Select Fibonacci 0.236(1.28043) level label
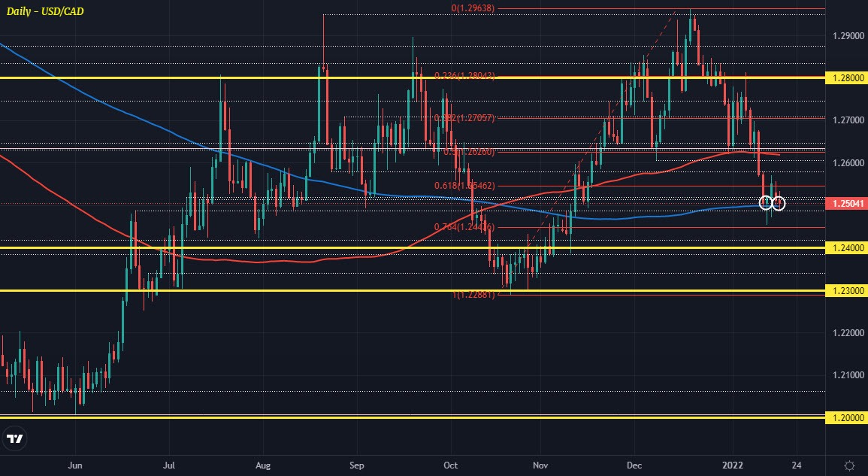The image size is (868, 476). 464,75
